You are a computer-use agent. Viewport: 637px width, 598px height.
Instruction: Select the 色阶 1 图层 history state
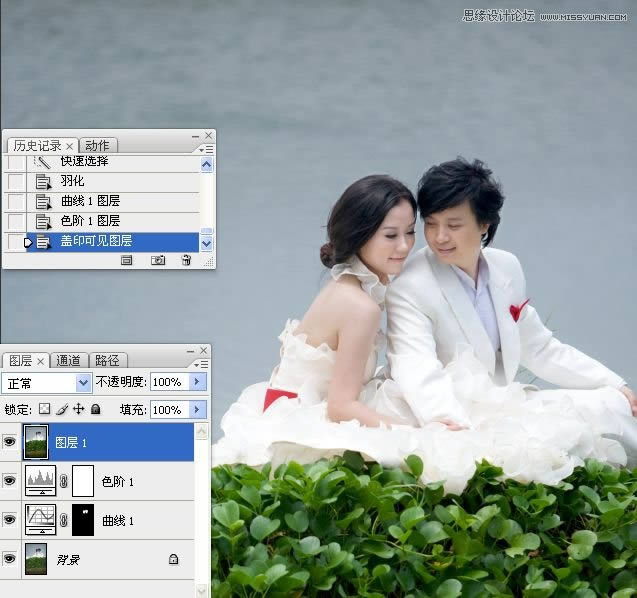pos(90,221)
